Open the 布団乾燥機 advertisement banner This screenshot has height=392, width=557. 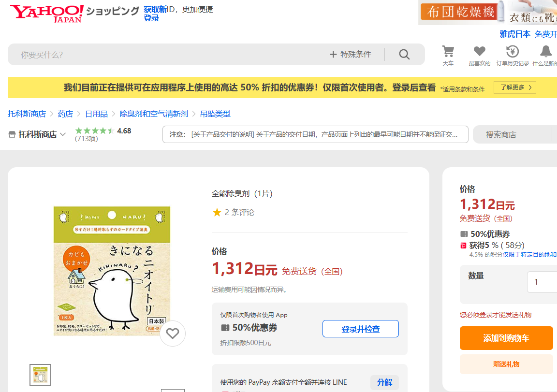[x=487, y=13]
